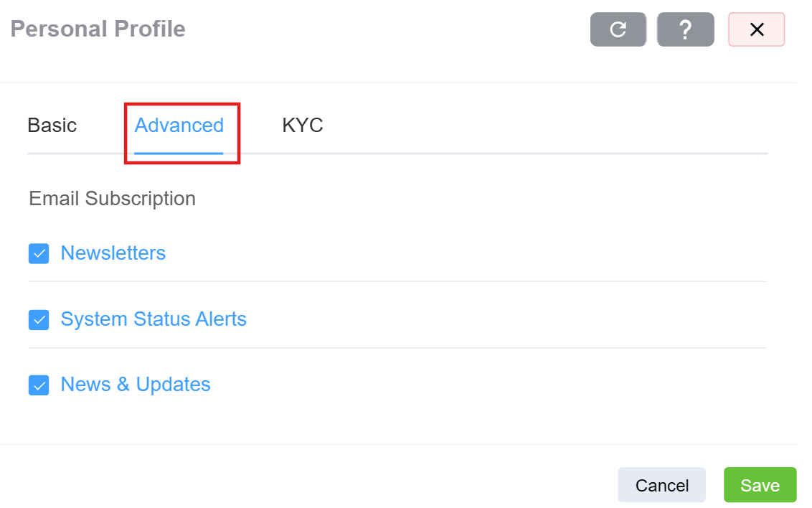Click the News & Updates label

136,385
